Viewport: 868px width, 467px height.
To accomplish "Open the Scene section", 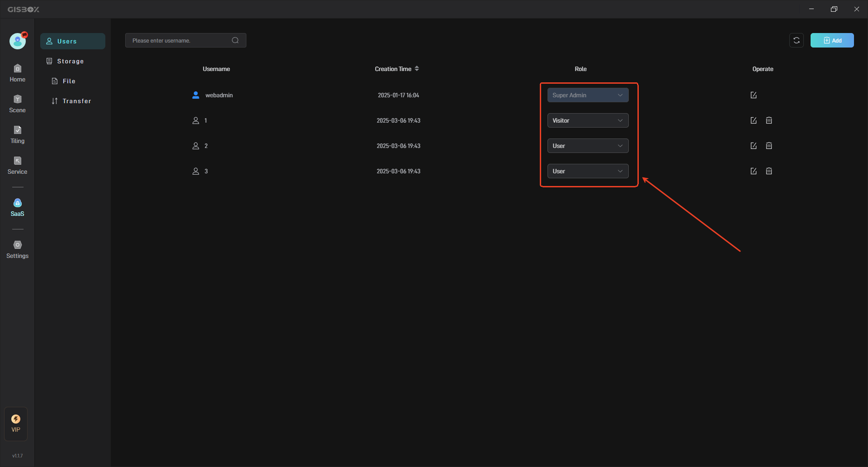I will coord(17,104).
